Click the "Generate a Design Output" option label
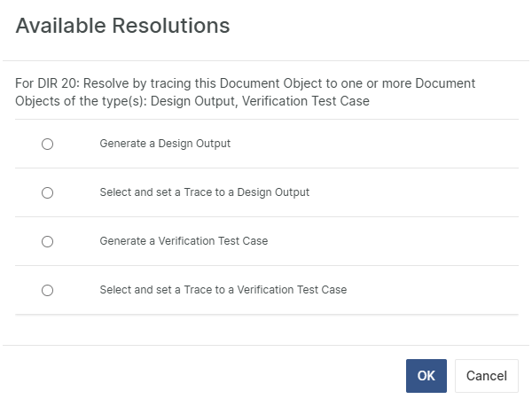Image resolution: width=532 pixels, height=399 pixels. (x=165, y=144)
